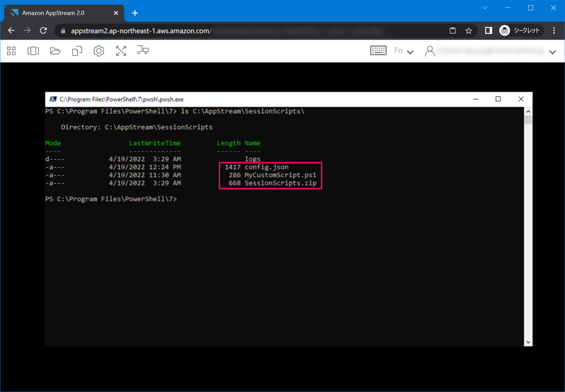Screen dimensions: 565x392
Task: Click the 11:30 AM timestamp
Action: (x=165, y=175)
